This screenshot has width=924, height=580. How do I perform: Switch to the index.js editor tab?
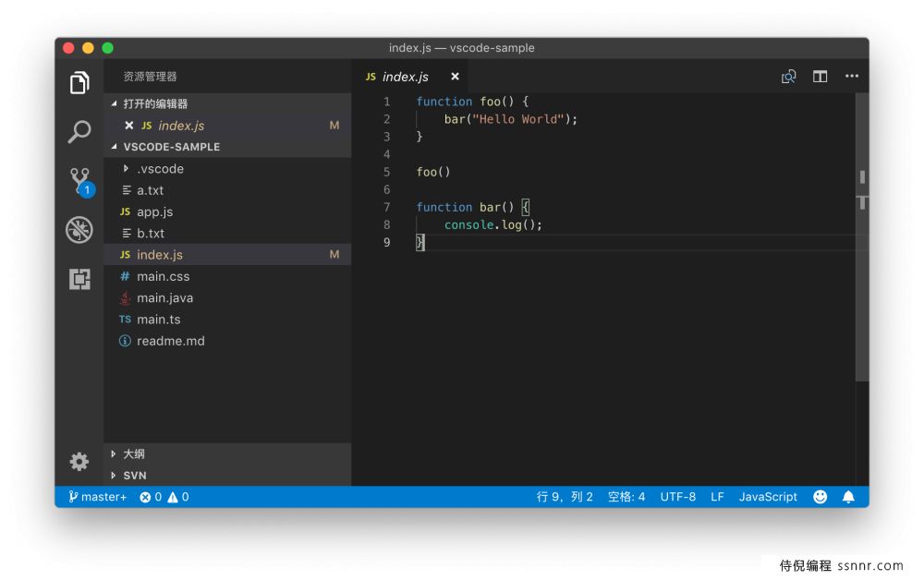click(411, 77)
